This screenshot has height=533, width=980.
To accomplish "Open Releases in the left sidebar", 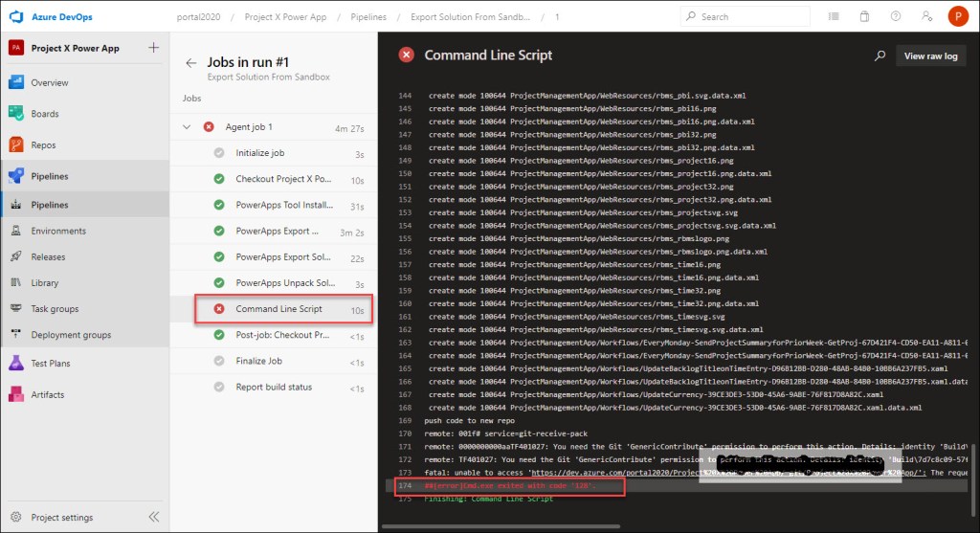I will (x=48, y=256).
